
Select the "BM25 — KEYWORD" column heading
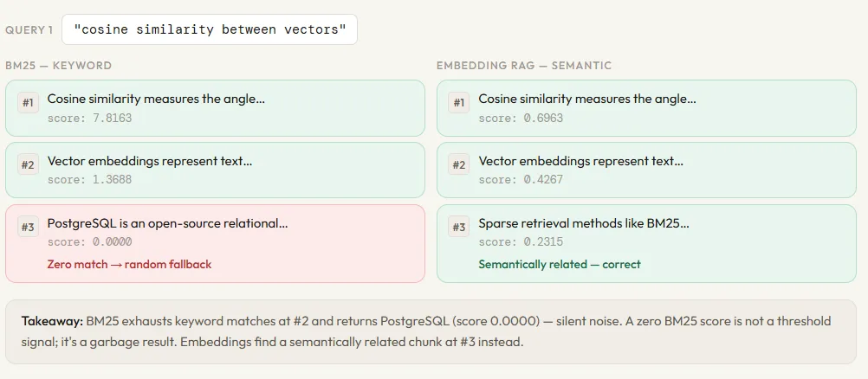[x=59, y=66]
